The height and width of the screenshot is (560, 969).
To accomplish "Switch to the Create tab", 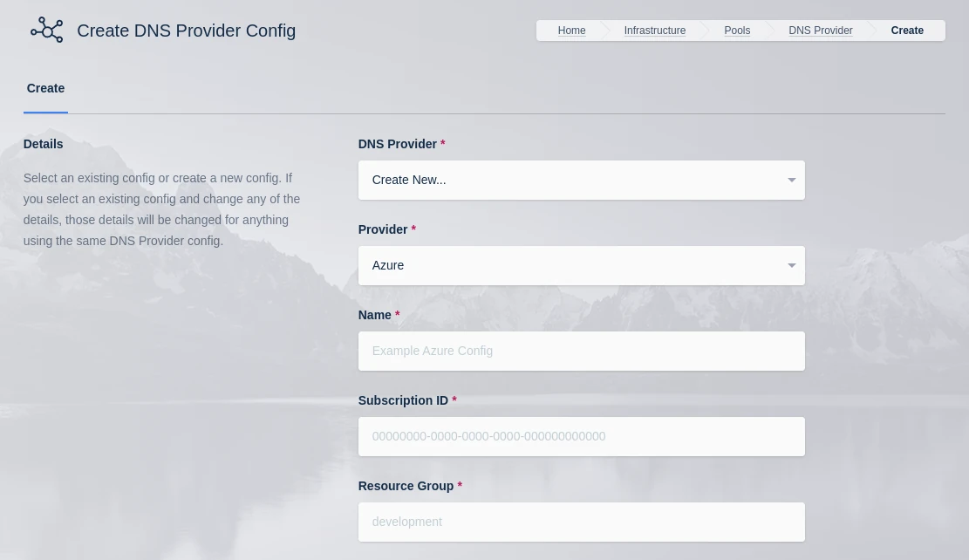I will pos(45,88).
